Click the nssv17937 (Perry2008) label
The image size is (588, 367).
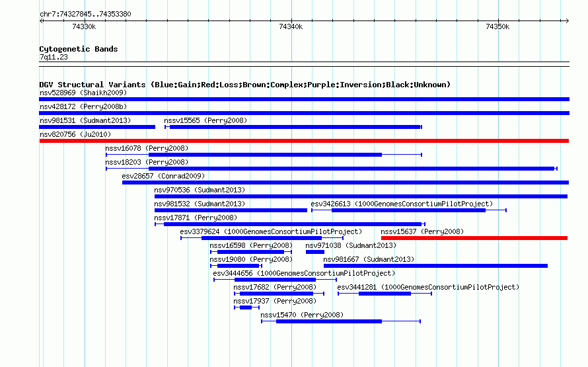(275, 301)
